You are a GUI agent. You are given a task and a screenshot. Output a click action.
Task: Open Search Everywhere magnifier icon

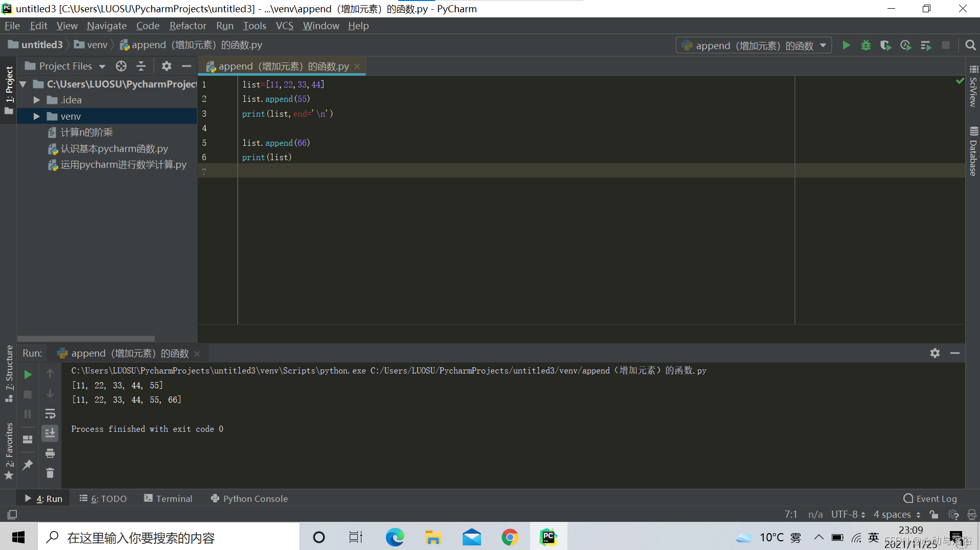[970, 46]
